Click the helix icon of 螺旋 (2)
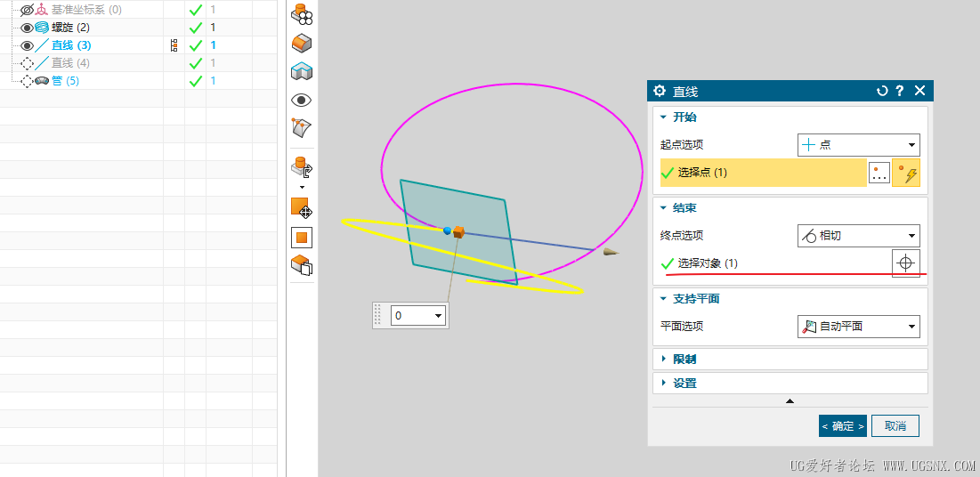Screen dimensions: 980x477 coord(42,28)
